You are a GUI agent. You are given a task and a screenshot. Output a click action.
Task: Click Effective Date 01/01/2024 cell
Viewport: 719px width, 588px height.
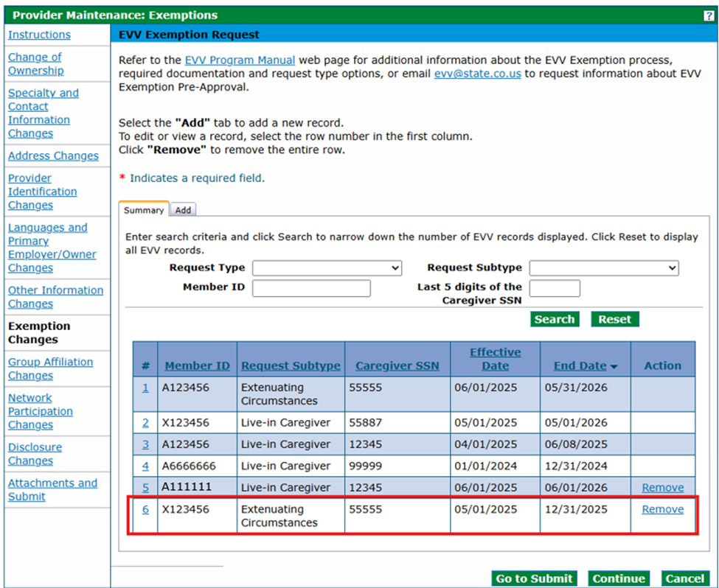click(496, 466)
